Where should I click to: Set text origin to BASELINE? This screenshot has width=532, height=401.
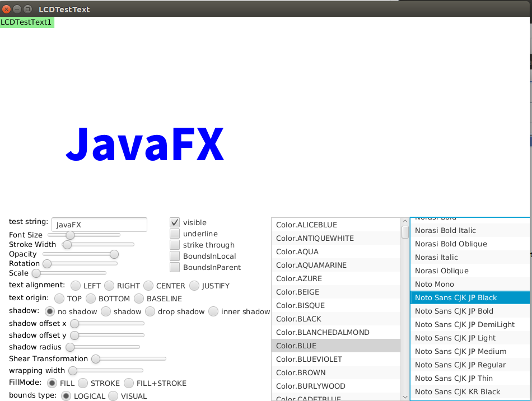[139, 299]
